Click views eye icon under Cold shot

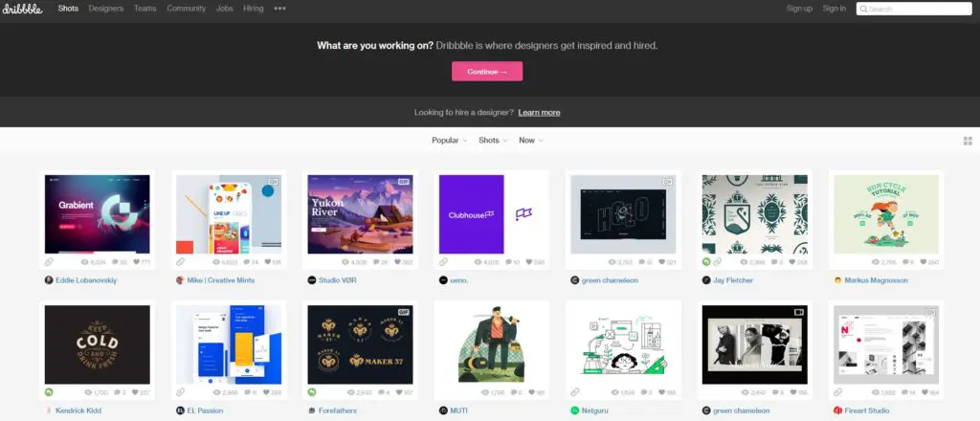(x=88, y=393)
